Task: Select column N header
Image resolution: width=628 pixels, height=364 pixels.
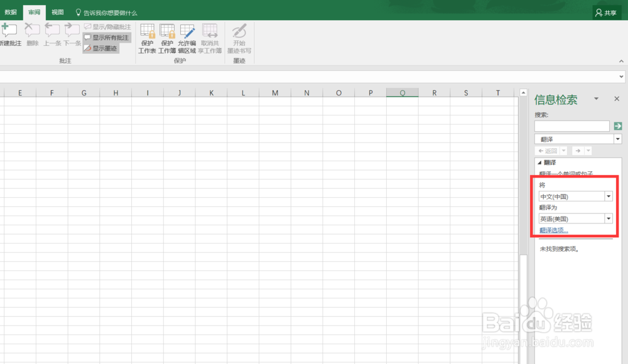Action: pos(307,93)
